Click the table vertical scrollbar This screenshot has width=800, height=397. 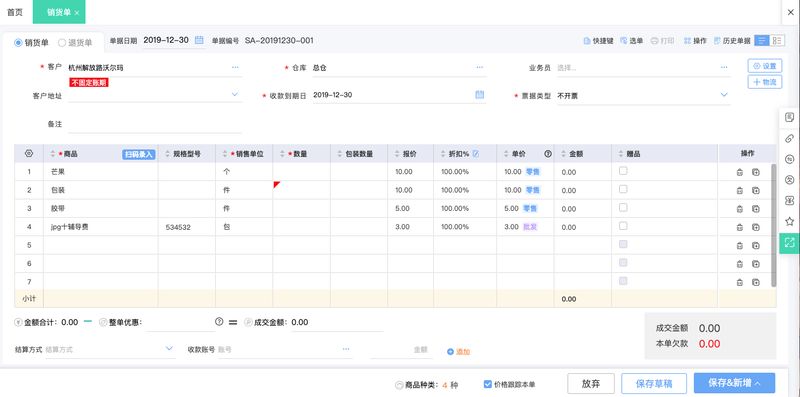[x=773, y=225]
